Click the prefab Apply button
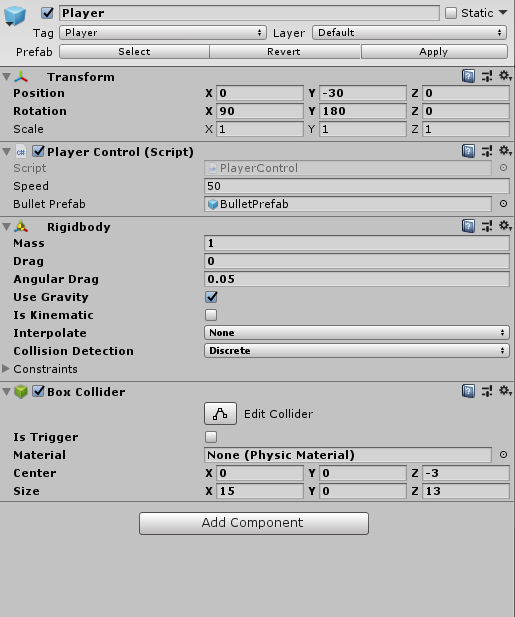Screen dimensions: 515x617 click(434, 52)
